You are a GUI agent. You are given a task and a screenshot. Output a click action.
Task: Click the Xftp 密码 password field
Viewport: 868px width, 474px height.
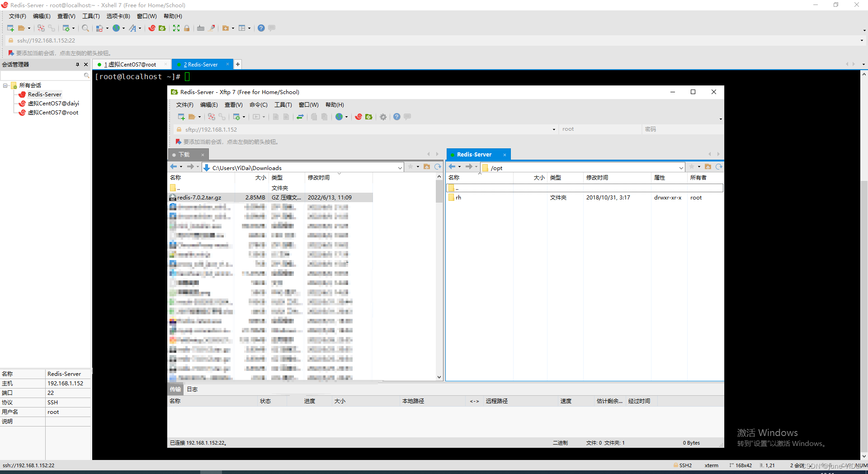(x=683, y=129)
